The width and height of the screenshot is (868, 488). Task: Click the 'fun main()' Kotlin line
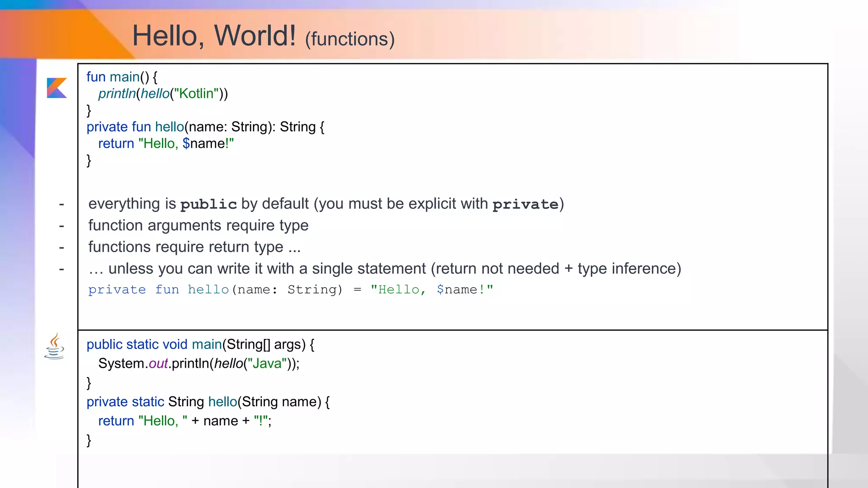122,77
